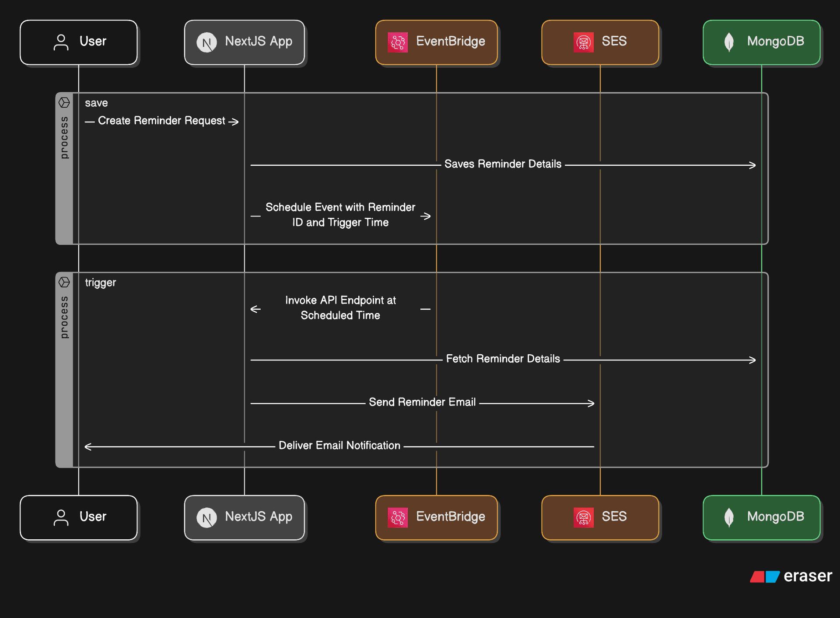Select the MongoDB leaf icon
The width and height of the screenshot is (840, 618).
click(x=728, y=42)
